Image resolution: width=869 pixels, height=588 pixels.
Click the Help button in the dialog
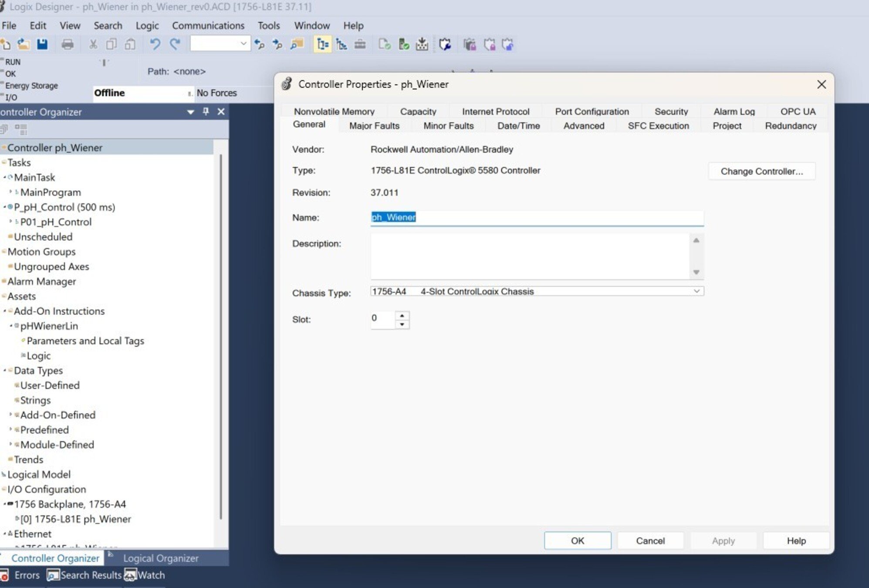tap(796, 541)
